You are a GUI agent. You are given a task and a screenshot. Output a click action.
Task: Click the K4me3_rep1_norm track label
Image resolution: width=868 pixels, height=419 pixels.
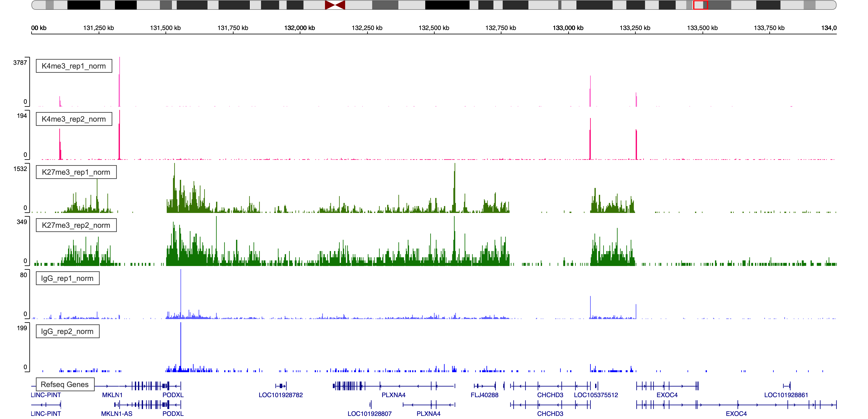click(x=74, y=66)
